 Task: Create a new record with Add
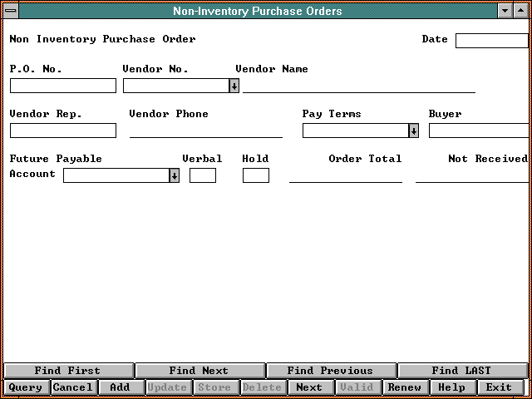tap(120, 387)
